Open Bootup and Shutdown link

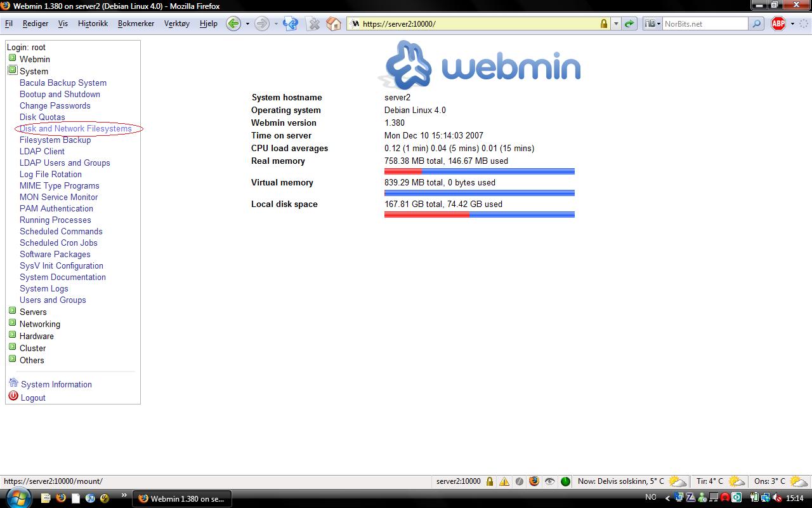(x=60, y=94)
